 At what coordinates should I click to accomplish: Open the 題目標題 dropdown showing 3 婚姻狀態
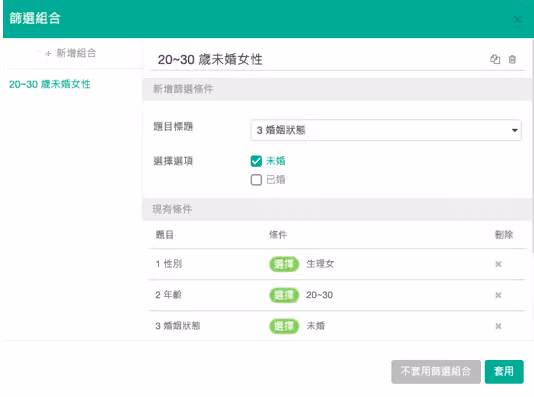tap(386, 130)
